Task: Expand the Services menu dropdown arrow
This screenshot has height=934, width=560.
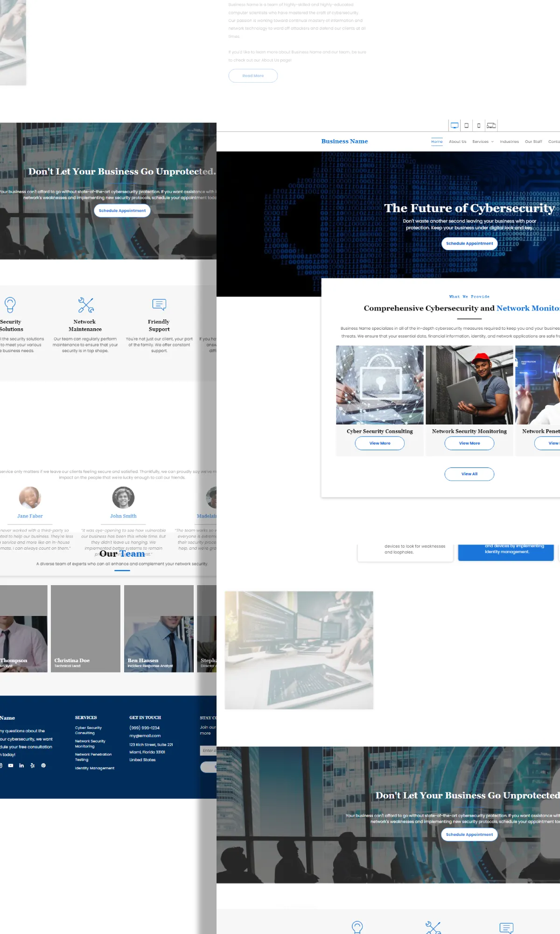Action: click(492, 142)
